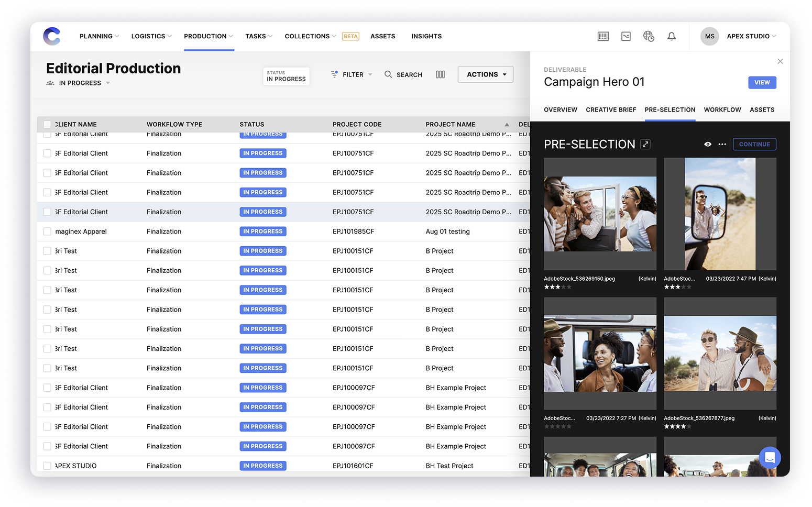Open the side mirror reflection thumbnail

pyautogui.click(x=720, y=214)
